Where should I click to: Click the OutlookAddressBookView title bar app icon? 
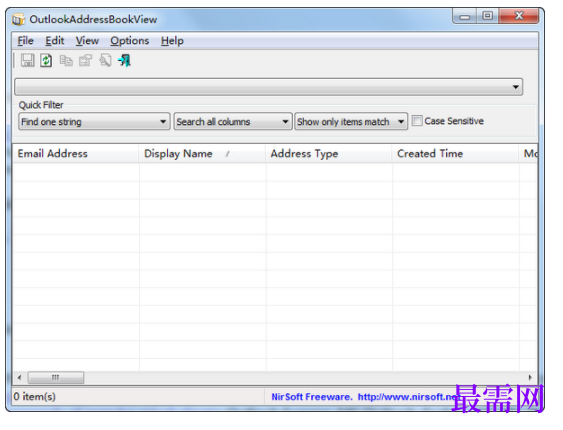point(18,19)
